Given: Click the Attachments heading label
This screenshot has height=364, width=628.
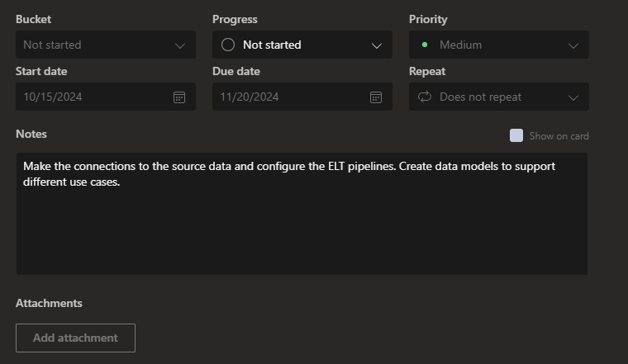Looking at the screenshot, I should point(49,303).
